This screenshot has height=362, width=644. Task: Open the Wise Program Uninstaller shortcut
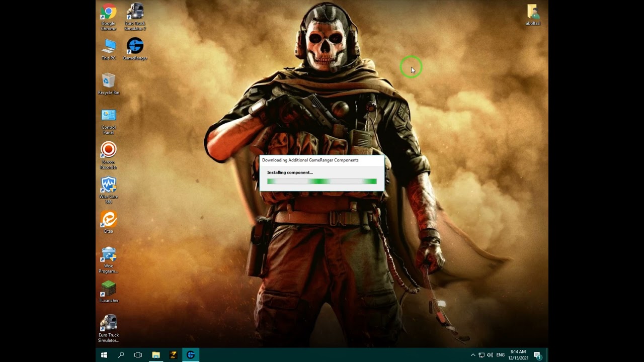[x=108, y=259]
